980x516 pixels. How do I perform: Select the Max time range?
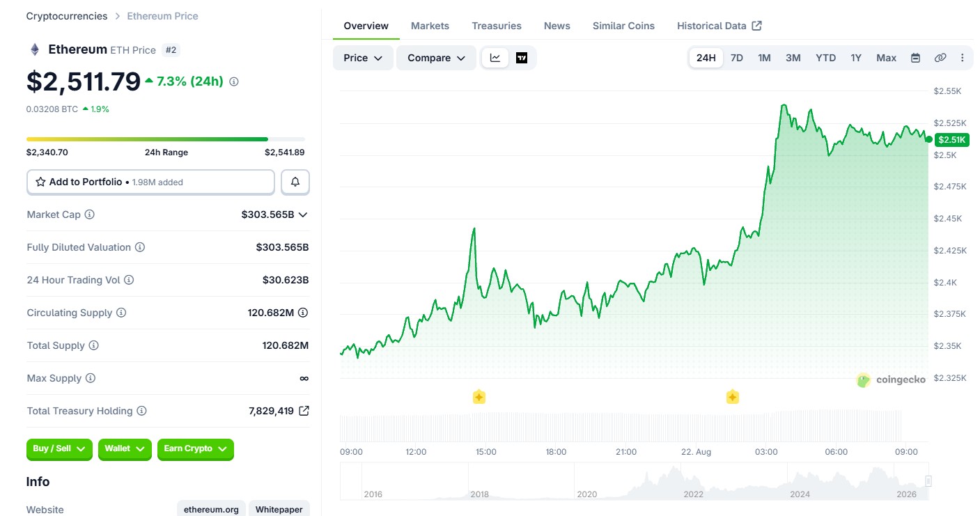click(887, 58)
